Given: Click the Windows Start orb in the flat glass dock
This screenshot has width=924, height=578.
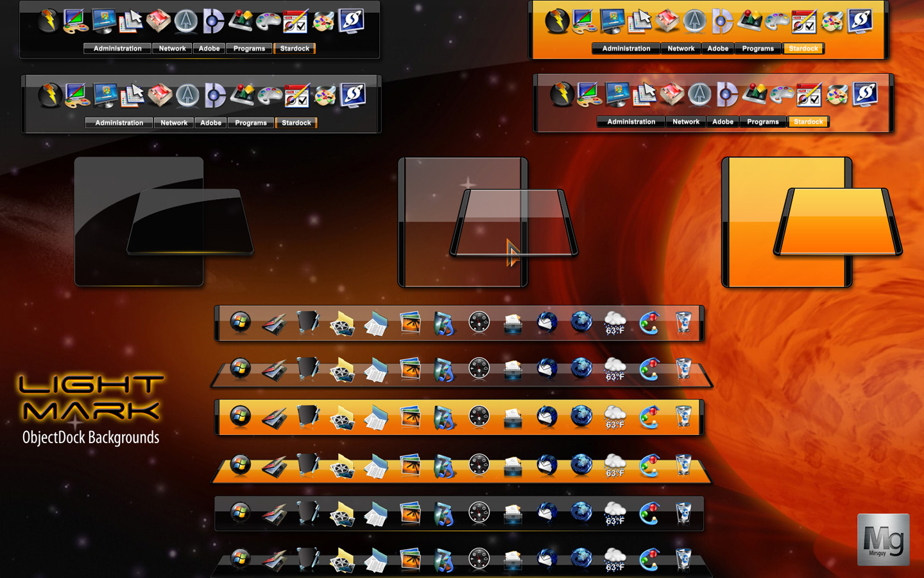Looking at the screenshot, I should tap(241, 322).
